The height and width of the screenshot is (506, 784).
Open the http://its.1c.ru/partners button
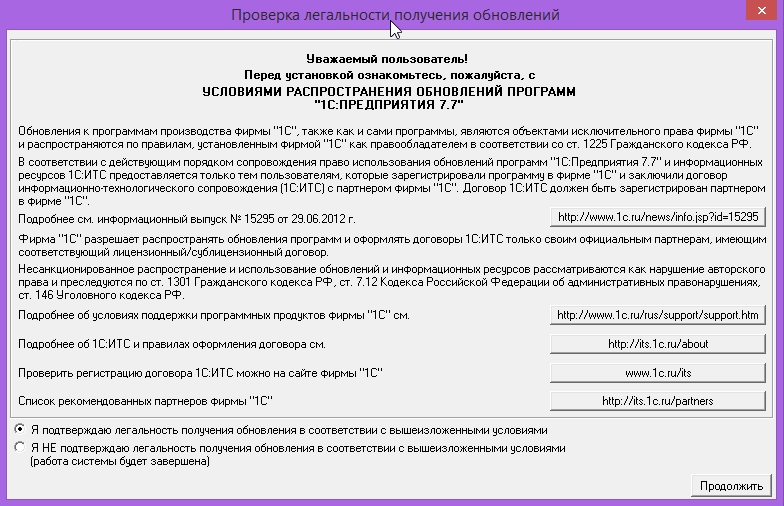click(x=658, y=401)
